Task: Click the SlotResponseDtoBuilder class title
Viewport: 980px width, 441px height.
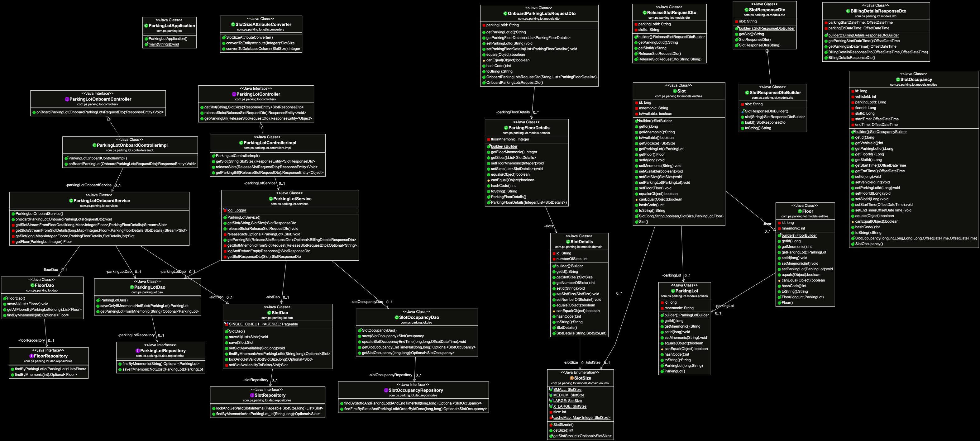Action: [775, 93]
